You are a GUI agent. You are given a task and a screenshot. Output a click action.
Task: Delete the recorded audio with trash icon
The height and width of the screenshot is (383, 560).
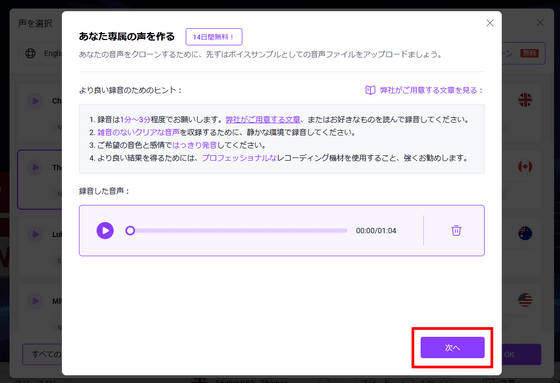pos(456,230)
